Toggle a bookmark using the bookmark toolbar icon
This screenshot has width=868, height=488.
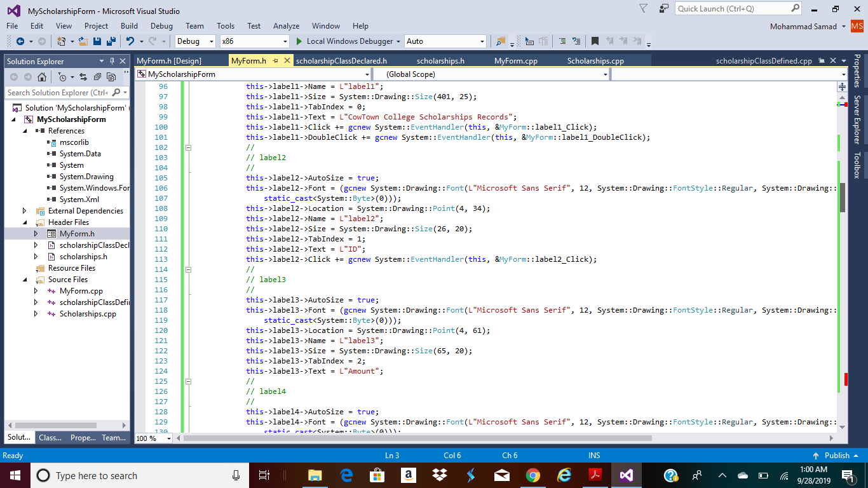click(x=595, y=41)
